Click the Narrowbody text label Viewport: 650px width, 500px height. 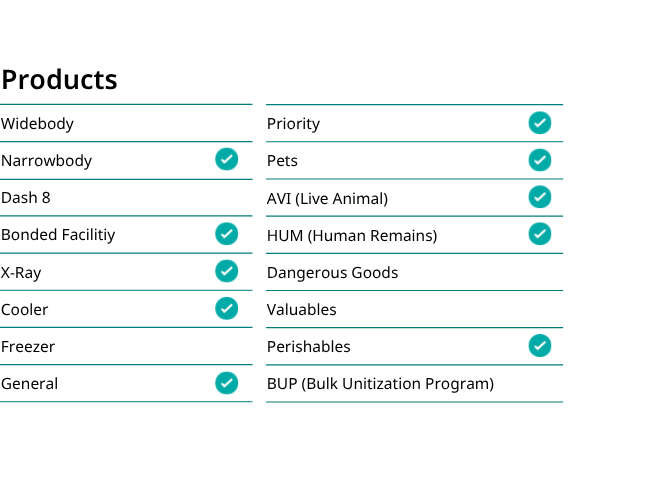[46, 161]
